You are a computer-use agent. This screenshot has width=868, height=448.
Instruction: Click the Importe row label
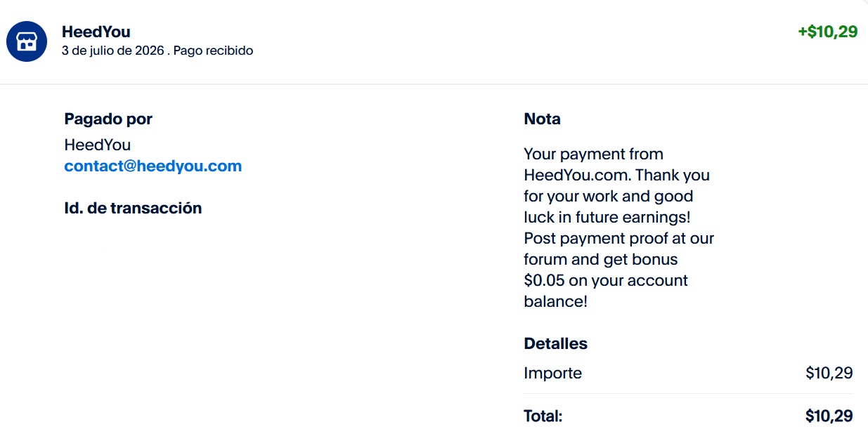pos(553,373)
